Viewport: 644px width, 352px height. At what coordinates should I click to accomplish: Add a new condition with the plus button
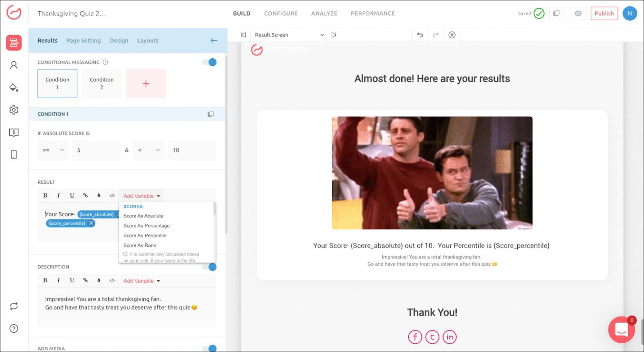point(146,83)
